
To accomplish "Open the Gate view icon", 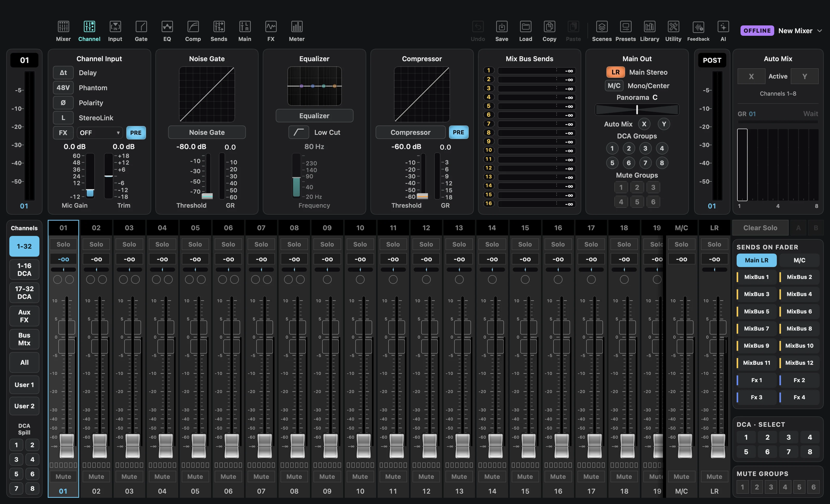I will pyautogui.click(x=141, y=27).
